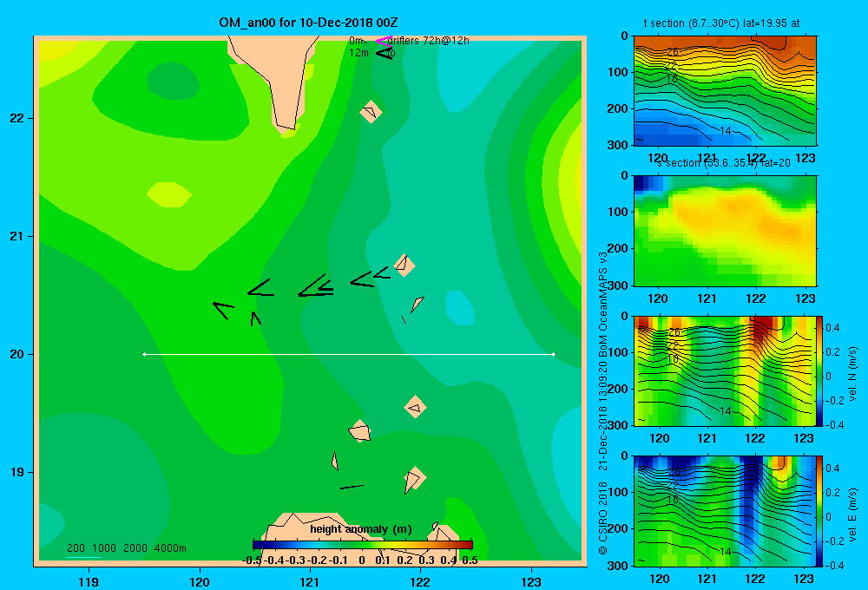Click the black 12m arrow legend symbol

coord(385,53)
